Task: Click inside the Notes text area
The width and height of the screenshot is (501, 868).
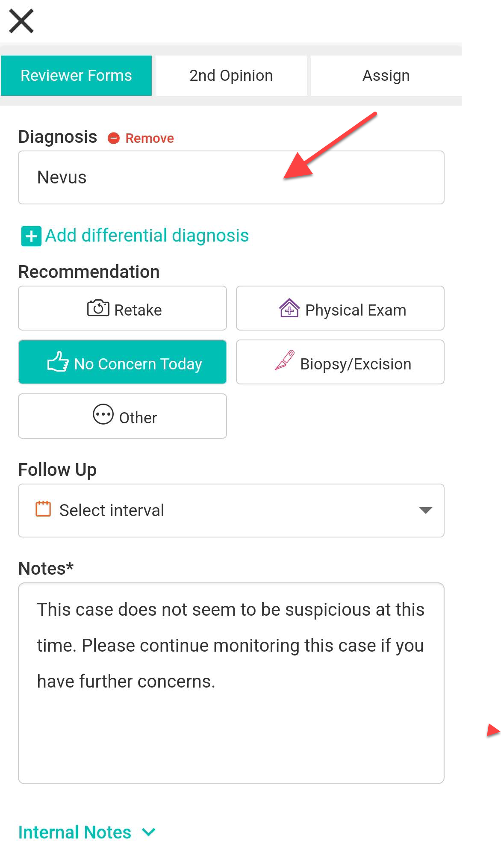Action: point(231,683)
